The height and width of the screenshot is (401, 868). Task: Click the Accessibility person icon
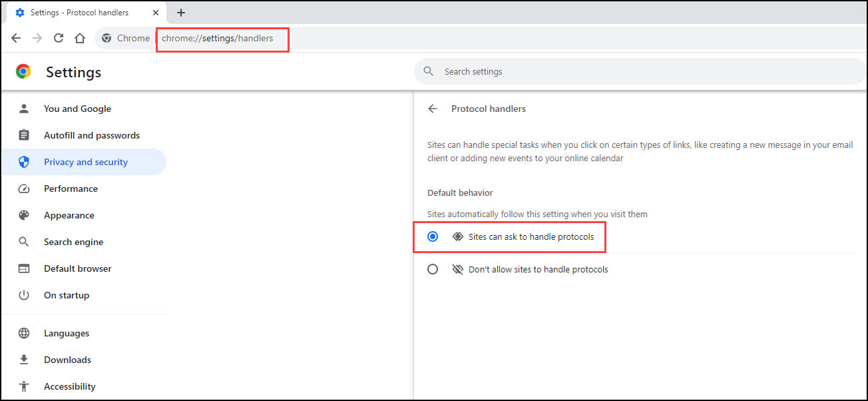(24, 386)
